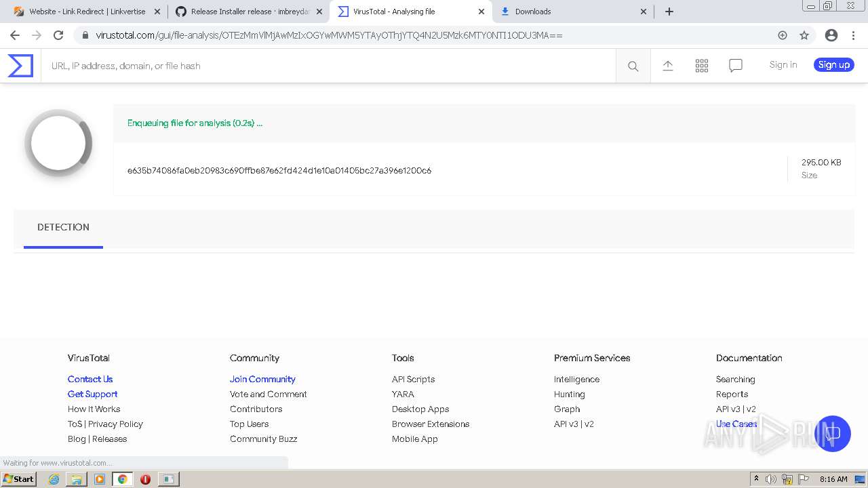868x488 pixels.
Task: Select the VirusTotal Analysing file tab
Action: [x=412, y=12]
